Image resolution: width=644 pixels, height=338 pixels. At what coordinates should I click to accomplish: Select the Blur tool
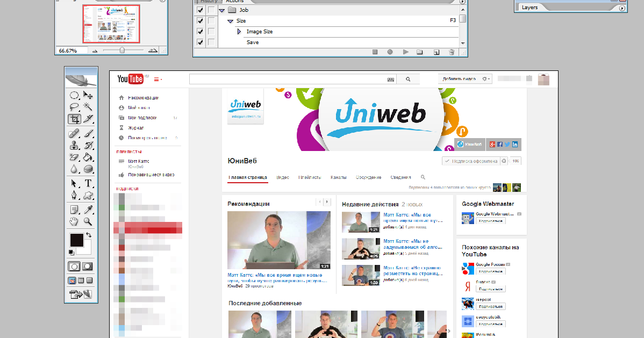(74, 169)
